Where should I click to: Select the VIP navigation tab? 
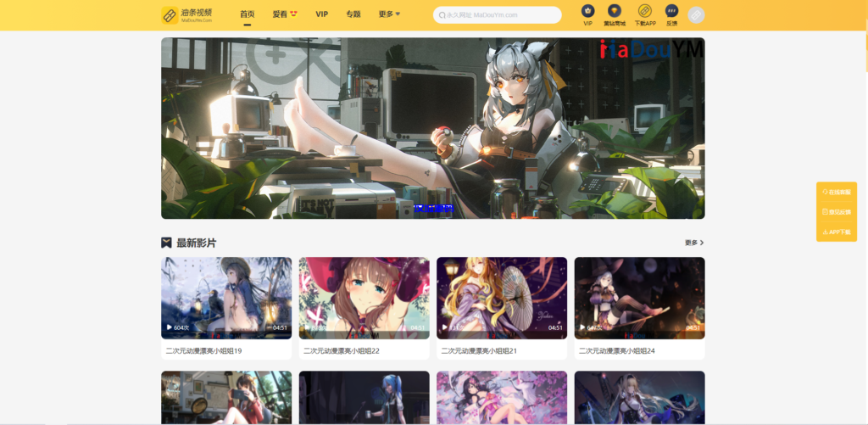tap(322, 14)
